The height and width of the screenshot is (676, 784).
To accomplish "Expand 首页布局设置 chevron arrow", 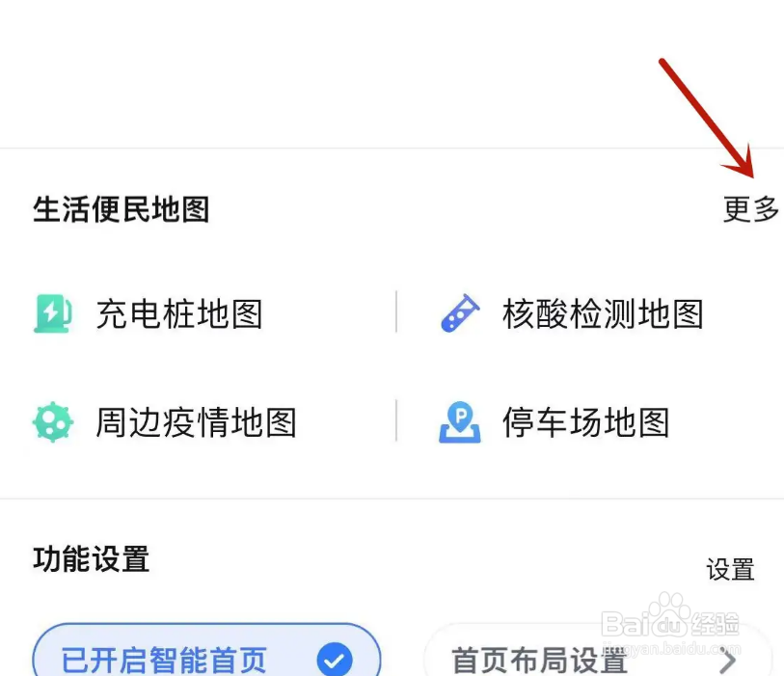I will (x=728, y=661).
